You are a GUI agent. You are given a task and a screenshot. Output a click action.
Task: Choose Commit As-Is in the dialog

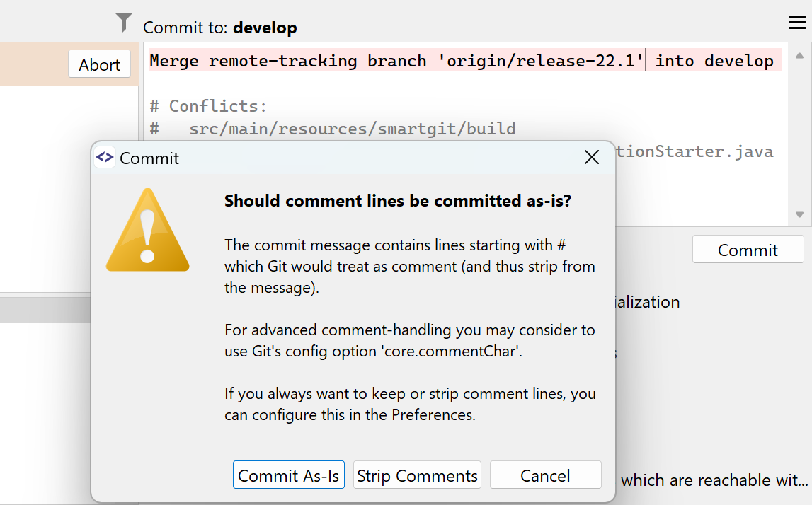pos(289,475)
